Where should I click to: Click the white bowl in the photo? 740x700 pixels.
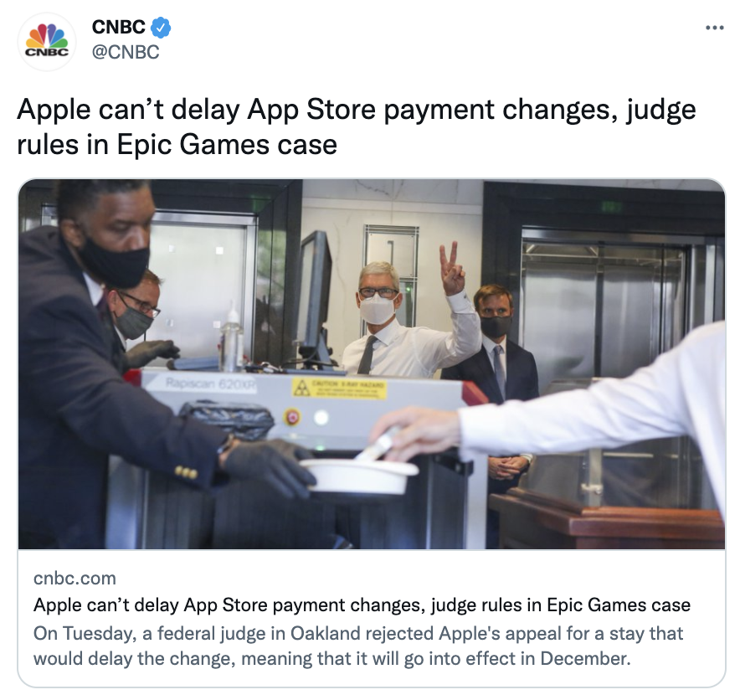tap(359, 476)
